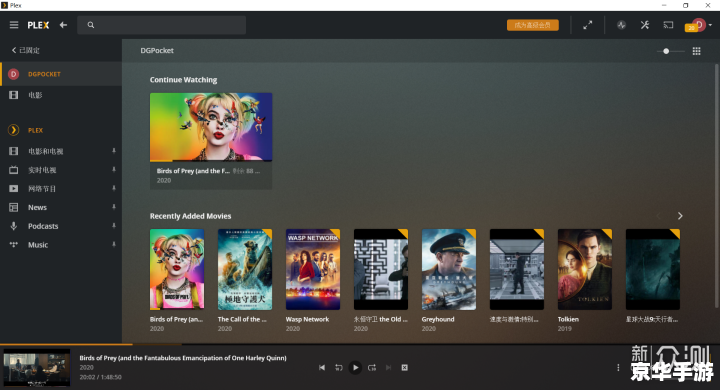720x390 pixels.
Task: Click the vertical scrollbar
Action: coord(716,186)
